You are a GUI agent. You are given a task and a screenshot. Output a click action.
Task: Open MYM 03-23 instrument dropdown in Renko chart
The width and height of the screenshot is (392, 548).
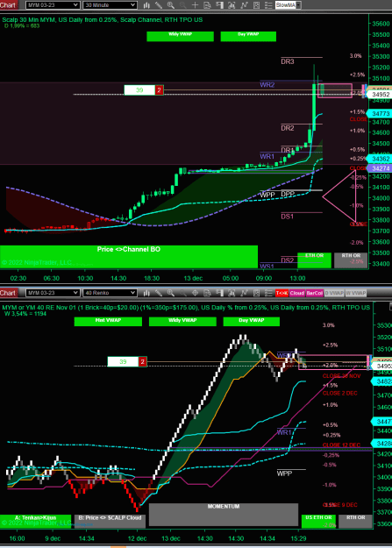click(52, 293)
